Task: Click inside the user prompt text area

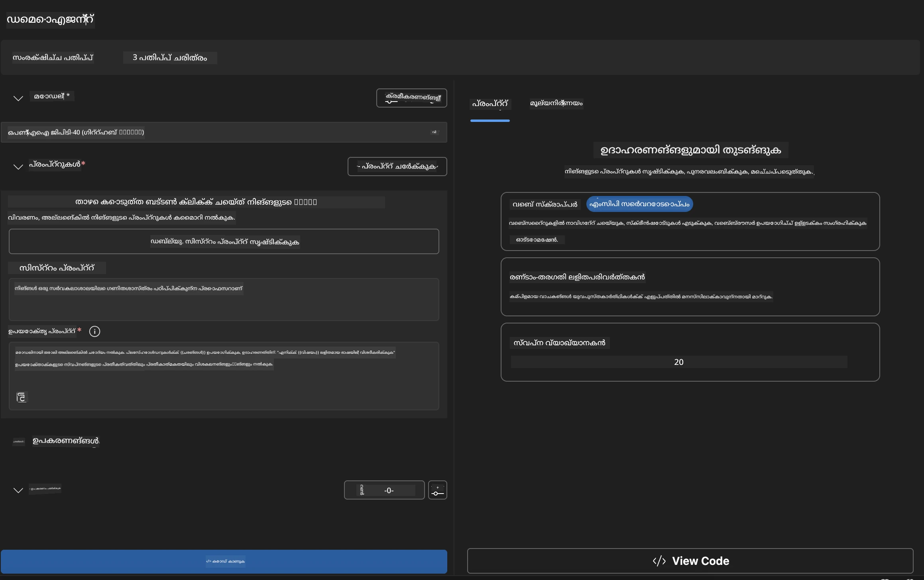Action: [x=224, y=376]
